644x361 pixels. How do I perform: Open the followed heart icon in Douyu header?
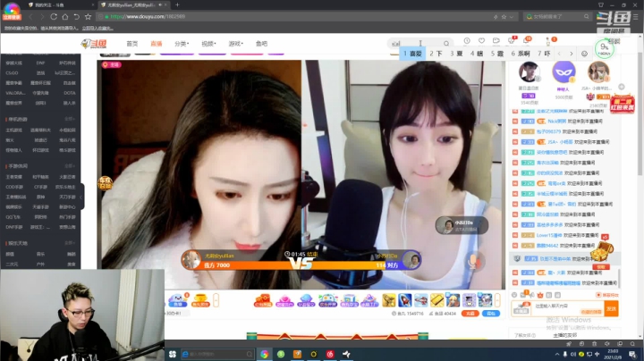[x=481, y=40]
